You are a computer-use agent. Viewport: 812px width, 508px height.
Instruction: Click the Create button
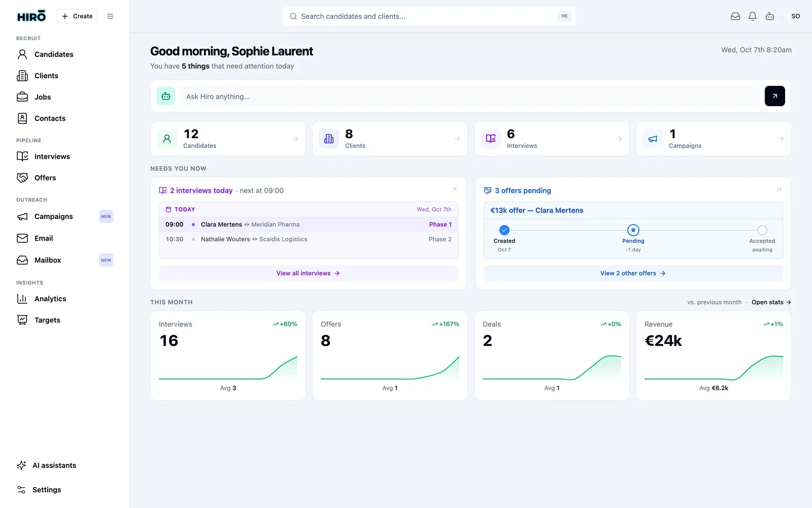tap(77, 16)
